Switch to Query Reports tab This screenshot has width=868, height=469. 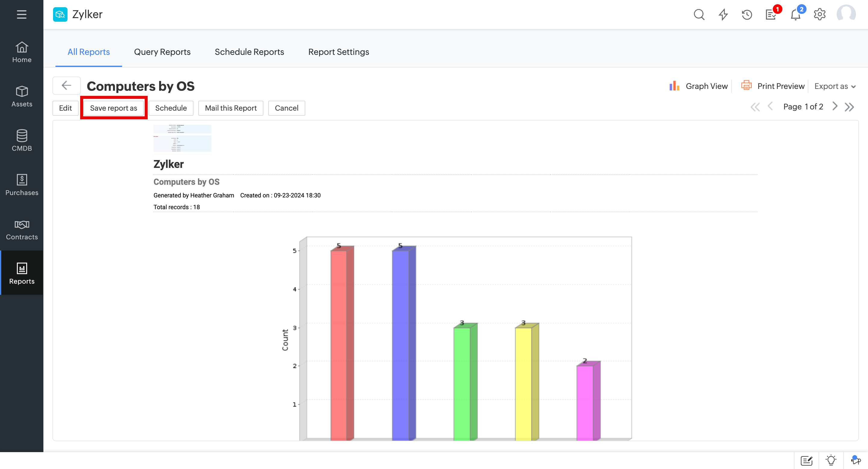tap(162, 52)
